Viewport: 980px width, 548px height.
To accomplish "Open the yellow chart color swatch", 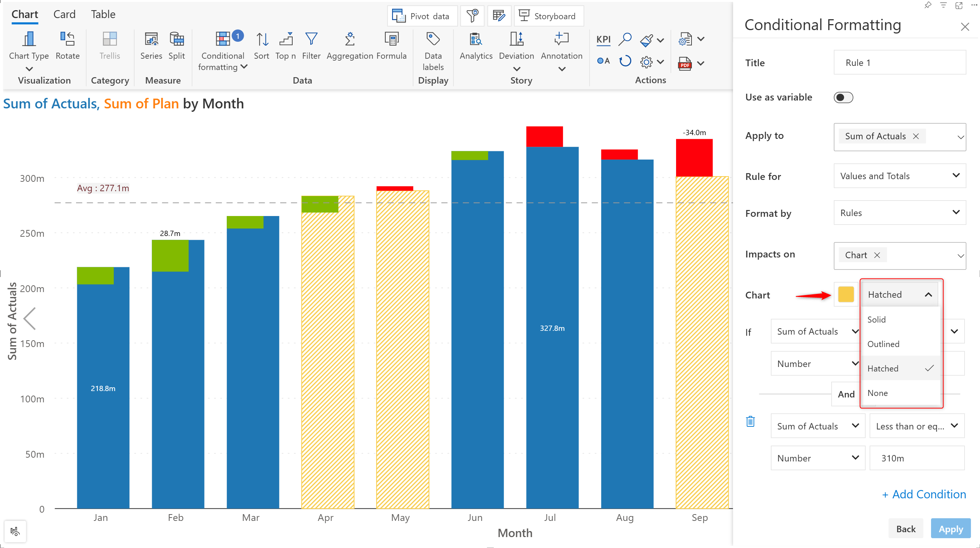I will [846, 294].
